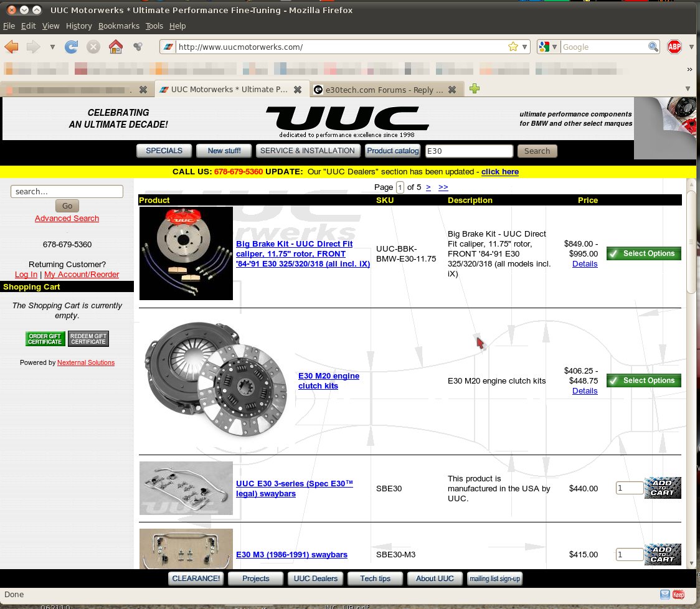Click Select Options for Big Brake Kit
This screenshot has height=609, width=700.
[x=644, y=253]
